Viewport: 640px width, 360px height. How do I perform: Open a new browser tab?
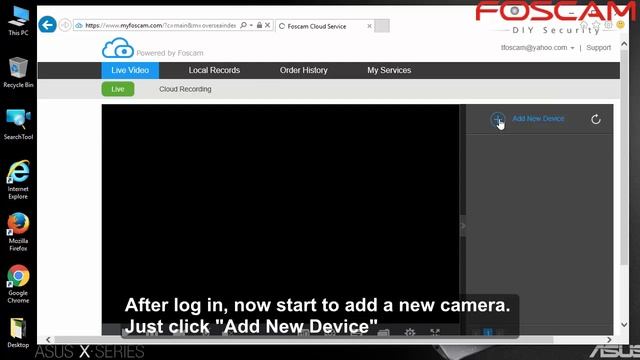coord(382,26)
